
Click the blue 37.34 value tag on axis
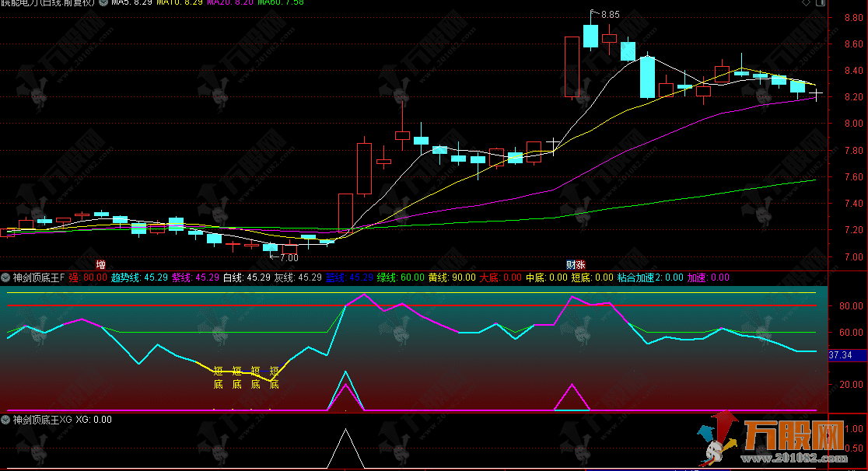pyautogui.click(x=842, y=355)
